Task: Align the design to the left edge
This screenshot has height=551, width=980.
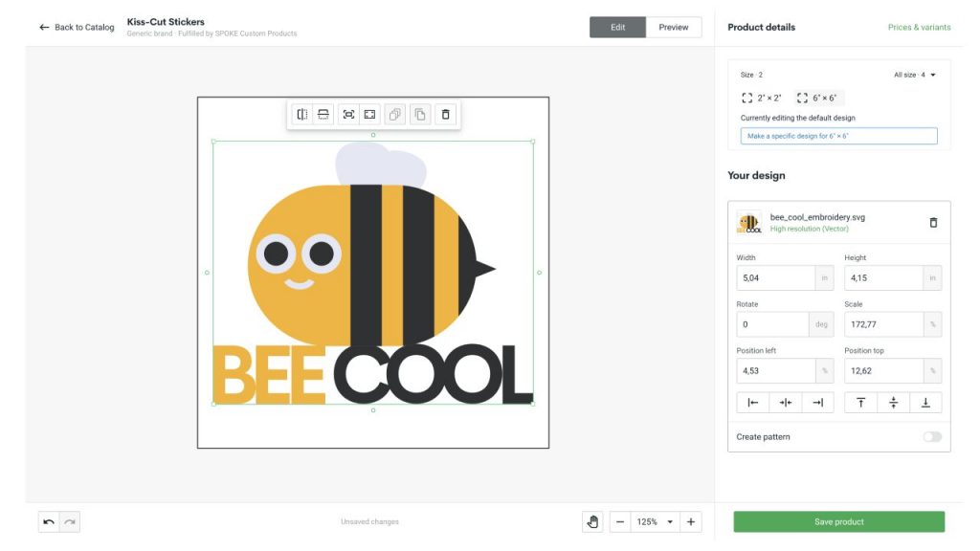Action: tap(752, 402)
